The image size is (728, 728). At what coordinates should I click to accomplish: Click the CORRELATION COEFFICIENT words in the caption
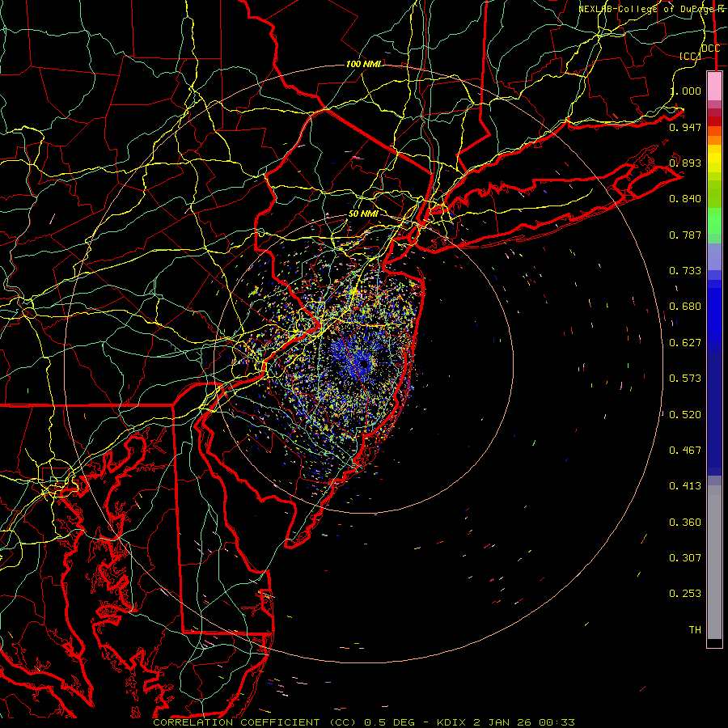(236, 722)
